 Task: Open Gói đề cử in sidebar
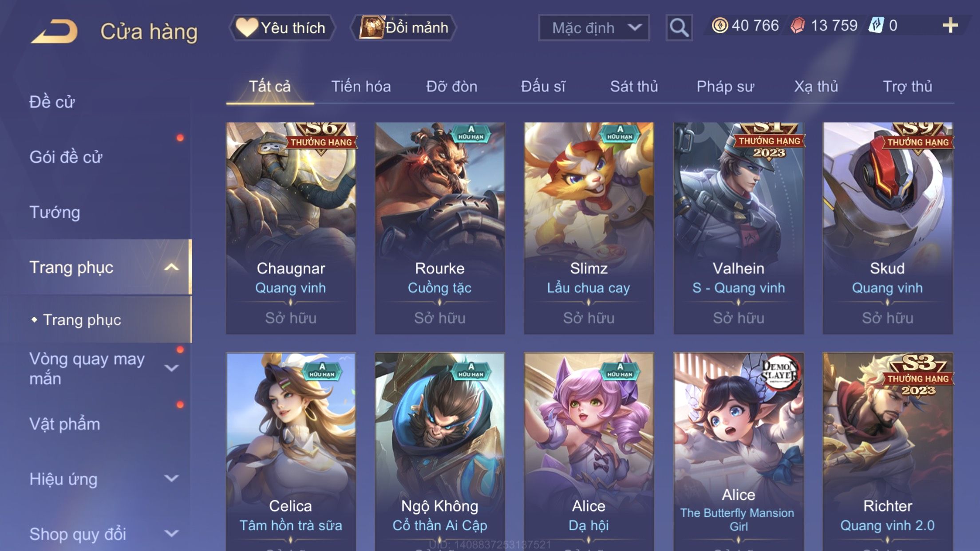click(66, 157)
